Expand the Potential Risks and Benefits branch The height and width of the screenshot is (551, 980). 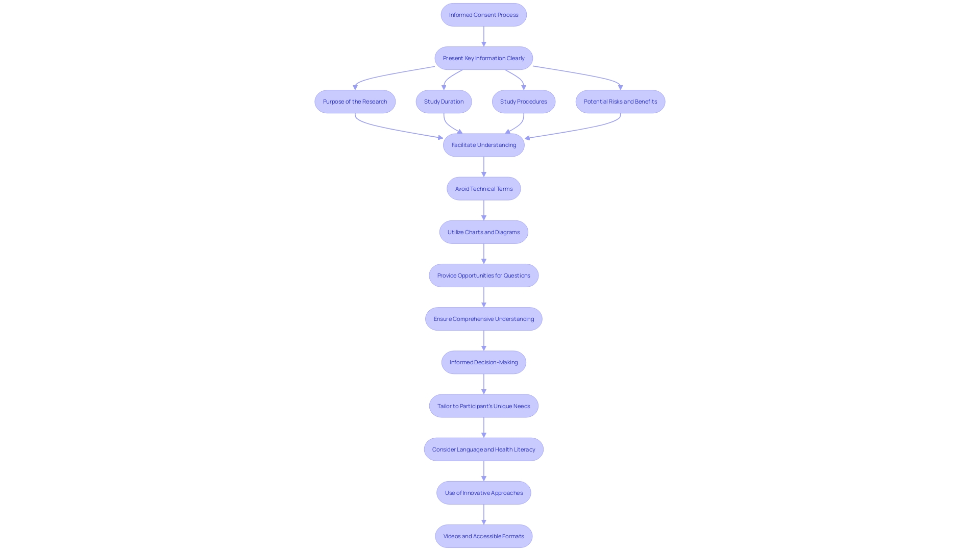620,101
